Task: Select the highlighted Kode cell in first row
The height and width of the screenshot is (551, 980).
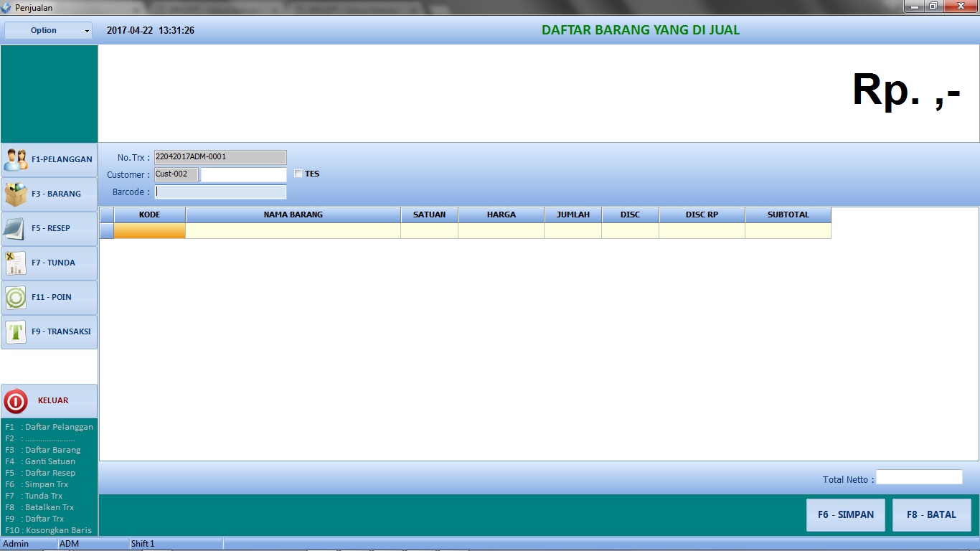Action: tap(149, 231)
